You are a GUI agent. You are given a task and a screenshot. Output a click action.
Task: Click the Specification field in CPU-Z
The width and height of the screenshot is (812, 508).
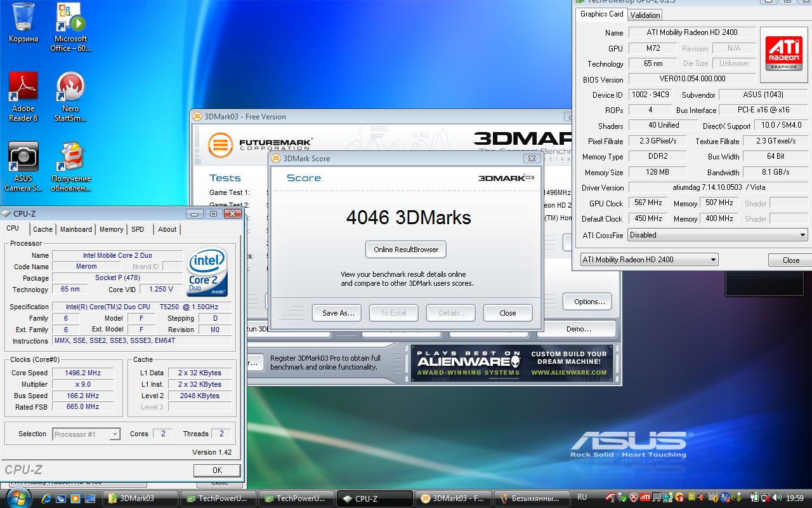click(x=141, y=307)
